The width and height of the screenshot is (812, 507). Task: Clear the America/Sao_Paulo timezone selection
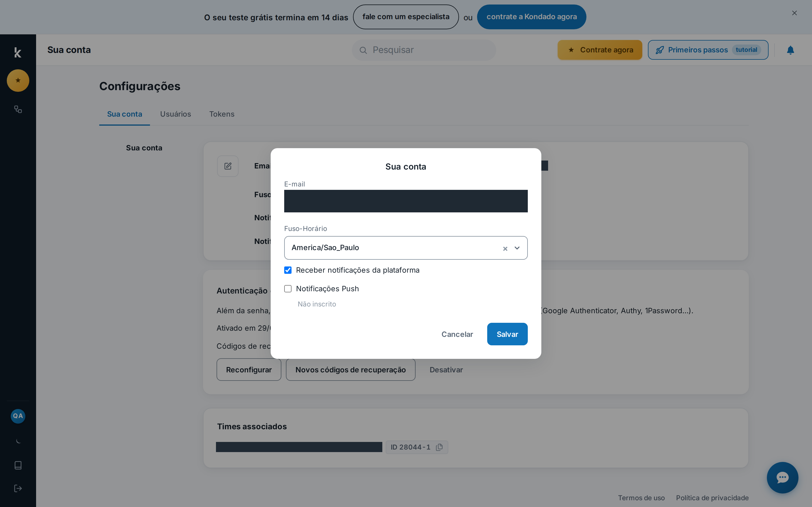pos(505,248)
